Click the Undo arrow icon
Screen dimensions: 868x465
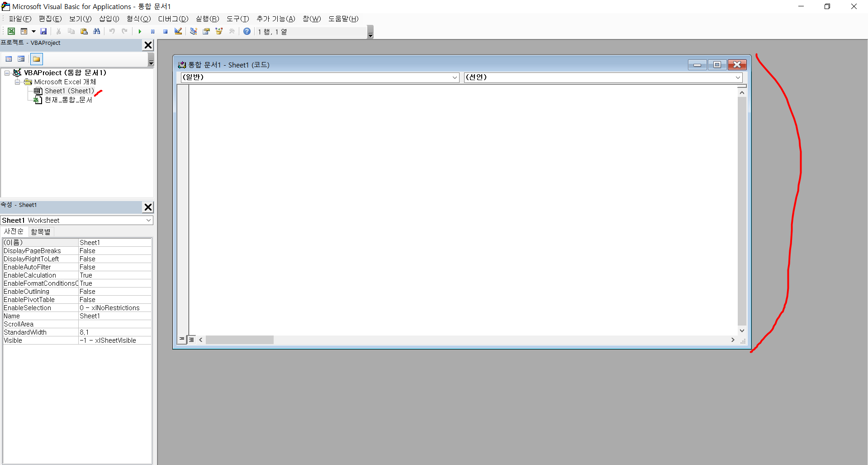(x=112, y=31)
